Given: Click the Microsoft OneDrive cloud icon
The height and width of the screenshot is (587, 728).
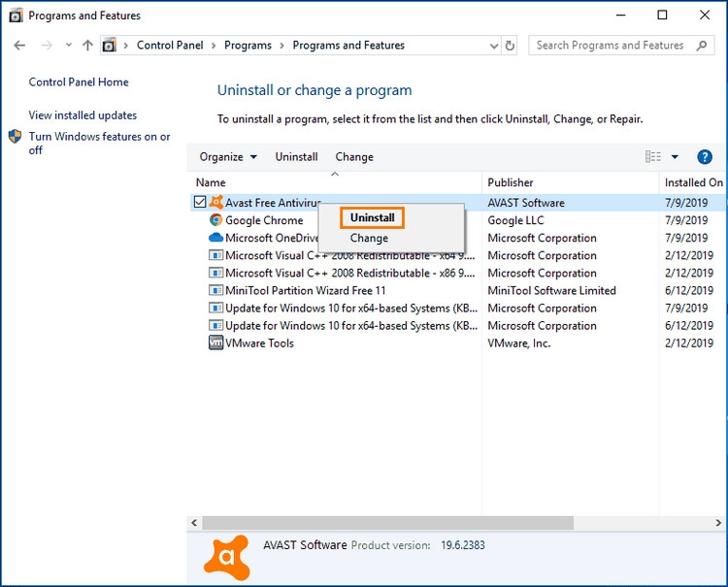Looking at the screenshot, I should [215, 238].
